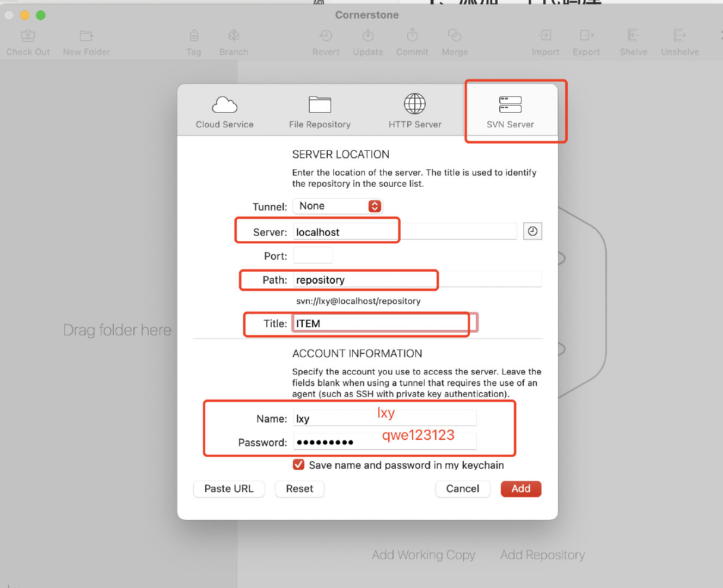Viewport: 723px width, 588px height.
Task: Click the green window zoom button
Action: 41,15
